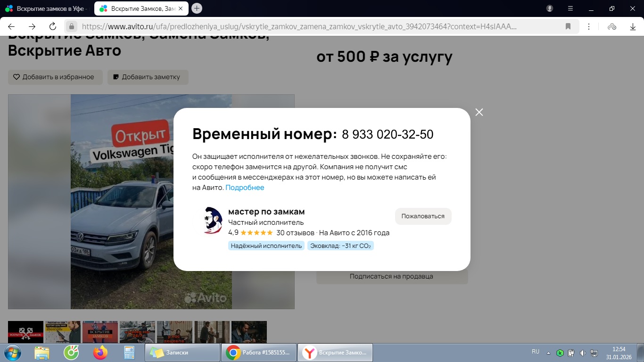Open the power/battery tray icon

point(571,353)
